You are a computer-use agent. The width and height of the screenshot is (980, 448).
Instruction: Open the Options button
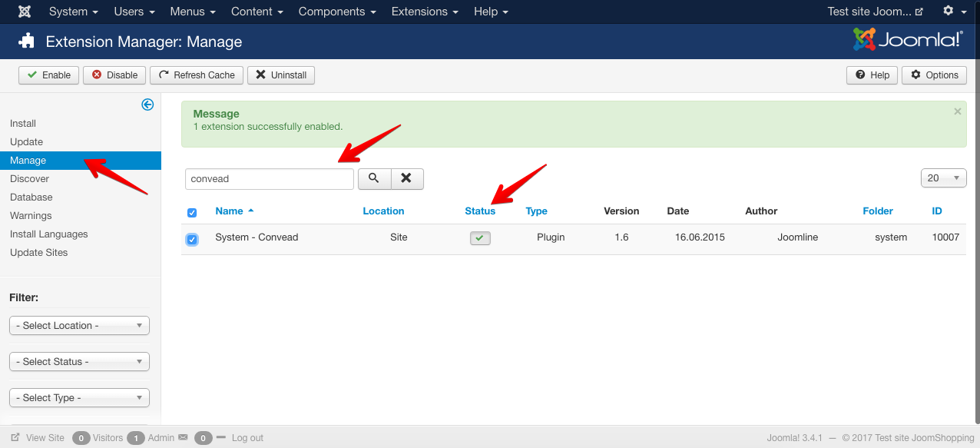935,75
